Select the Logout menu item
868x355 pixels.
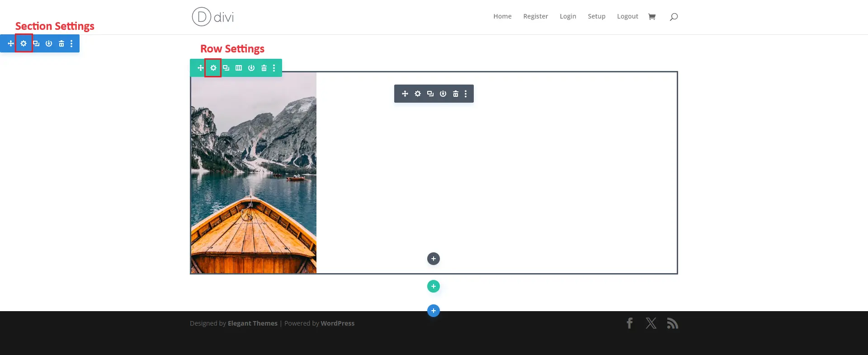tap(627, 16)
